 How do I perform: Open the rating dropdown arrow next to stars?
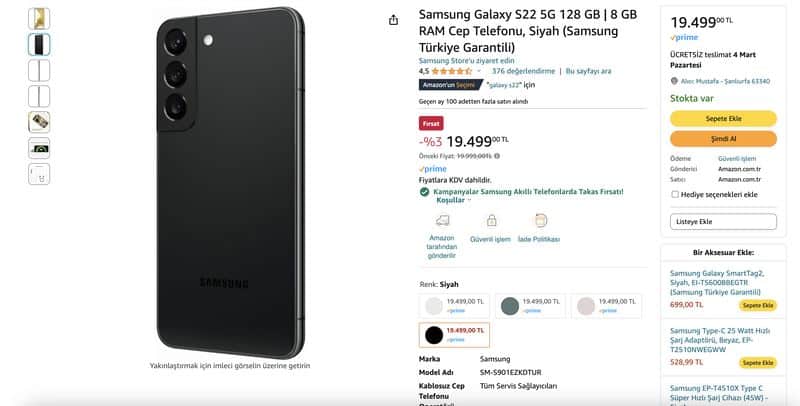point(479,71)
